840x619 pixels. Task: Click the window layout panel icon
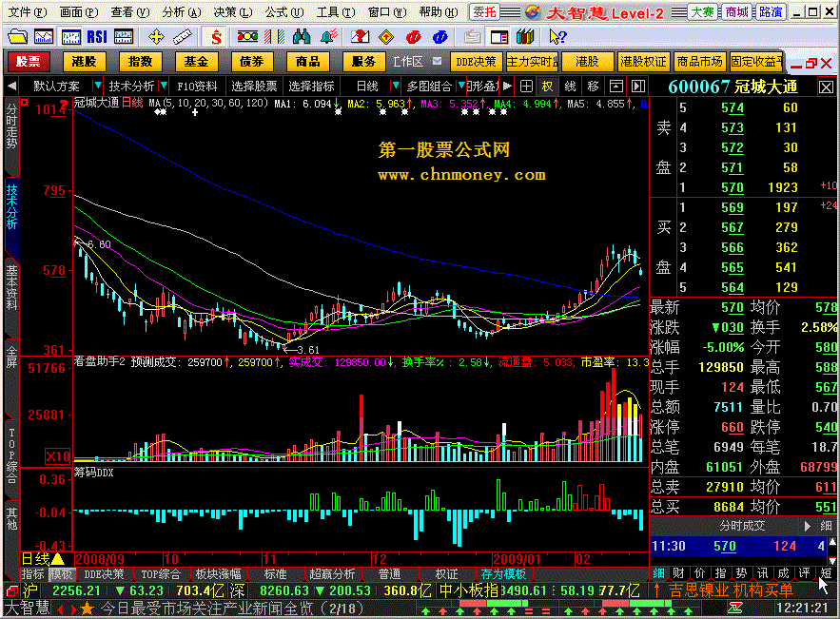coord(498,36)
